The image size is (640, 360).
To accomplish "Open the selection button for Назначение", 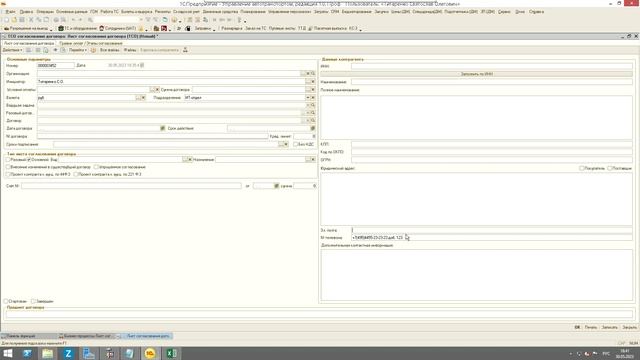I will 308,159.
